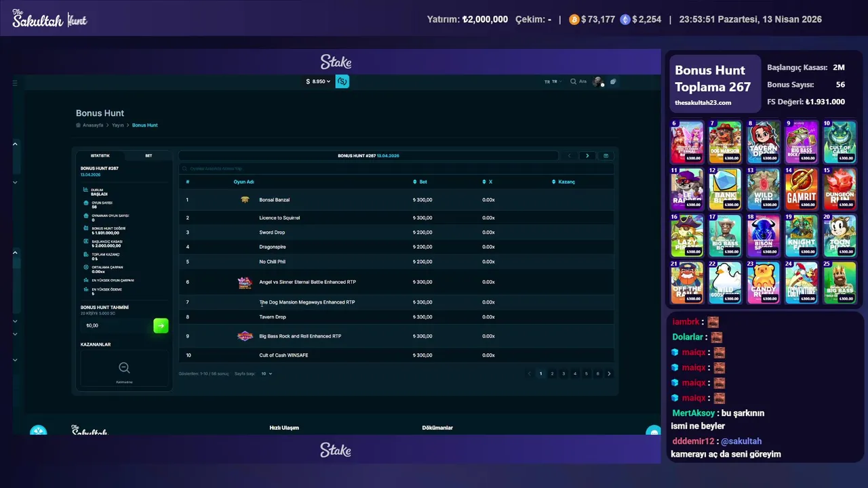
Task: Click the Big Bass Rock and Roll icon
Action: 245,336
